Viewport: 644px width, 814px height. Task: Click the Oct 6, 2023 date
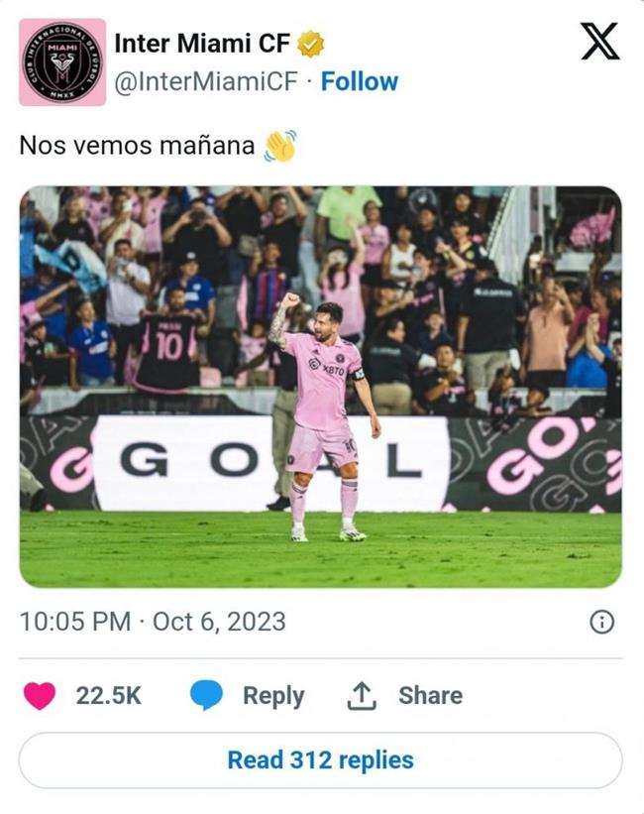[x=219, y=622]
